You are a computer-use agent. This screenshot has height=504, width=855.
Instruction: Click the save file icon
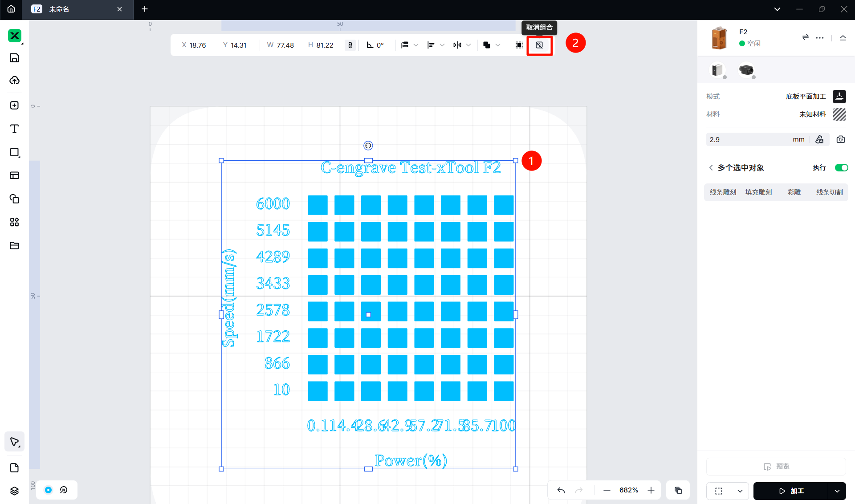pos(14,58)
